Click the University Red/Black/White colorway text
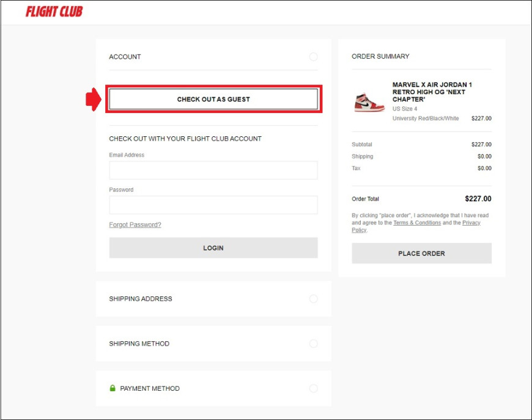Image resolution: width=532 pixels, height=420 pixels. (426, 118)
